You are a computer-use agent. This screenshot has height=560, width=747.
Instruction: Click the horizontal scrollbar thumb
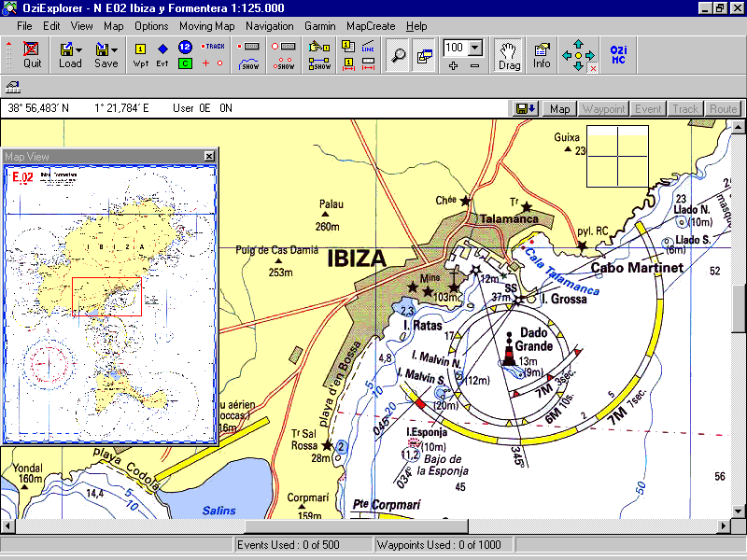[357, 526]
